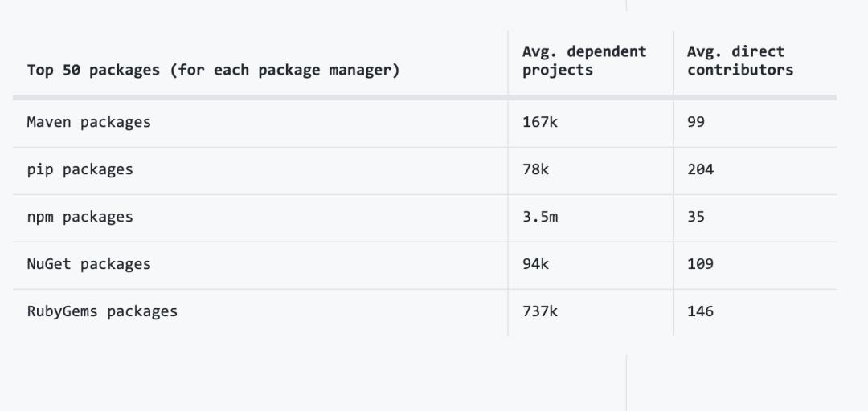Click the 167k dependent projects value
The width and height of the screenshot is (868, 411).
[540, 122]
